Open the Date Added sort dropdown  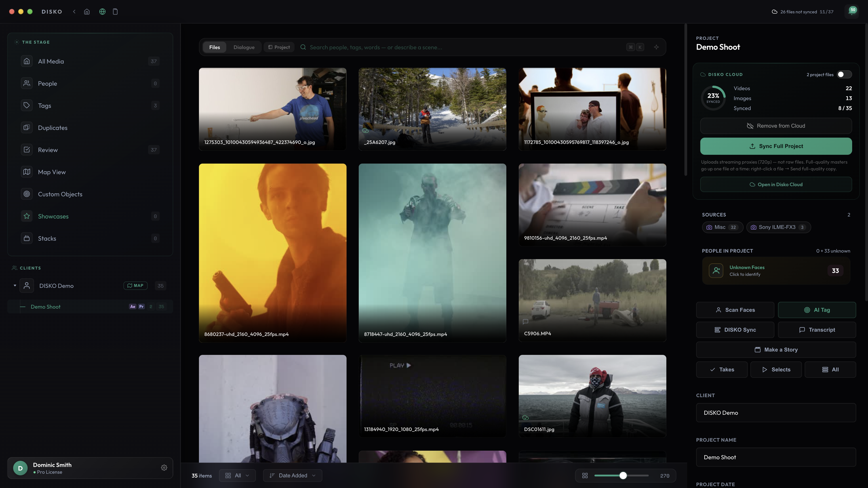293,475
